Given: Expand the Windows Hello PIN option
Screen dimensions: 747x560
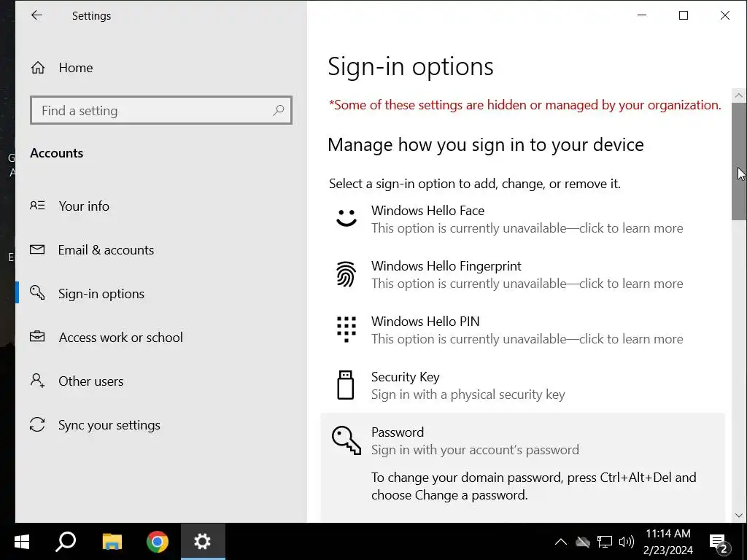Looking at the screenshot, I should (x=522, y=330).
